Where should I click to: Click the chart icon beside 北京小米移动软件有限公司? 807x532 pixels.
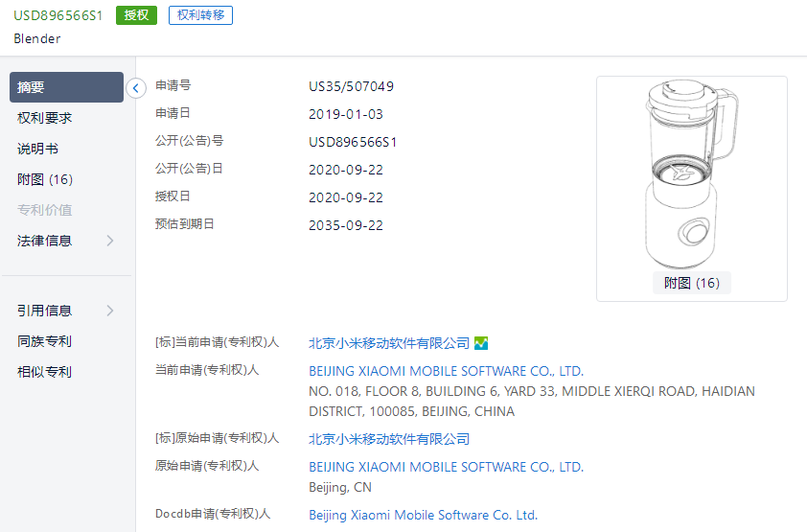pos(481,343)
